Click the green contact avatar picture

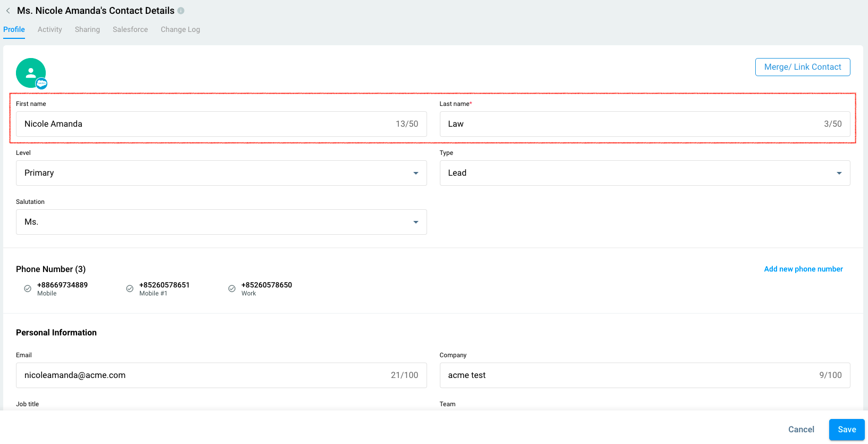(31, 73)
